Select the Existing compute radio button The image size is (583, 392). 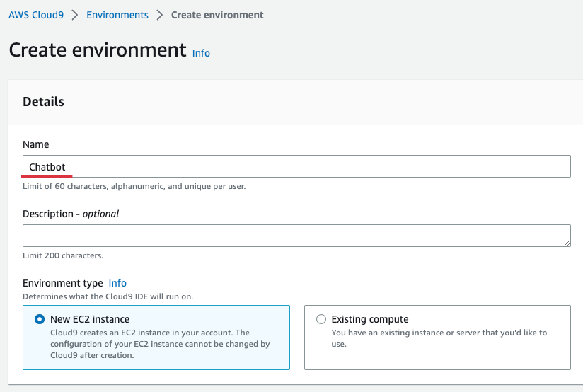tap(321, 319)
